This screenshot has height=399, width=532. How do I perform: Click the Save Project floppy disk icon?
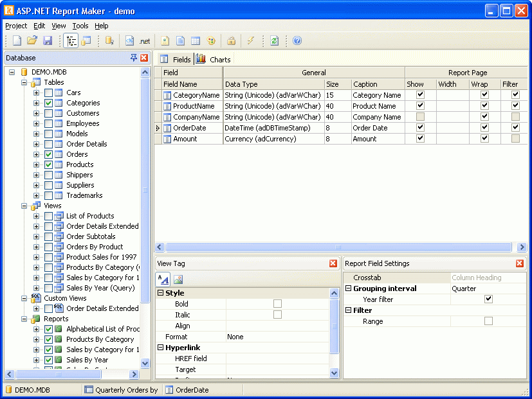47,40
